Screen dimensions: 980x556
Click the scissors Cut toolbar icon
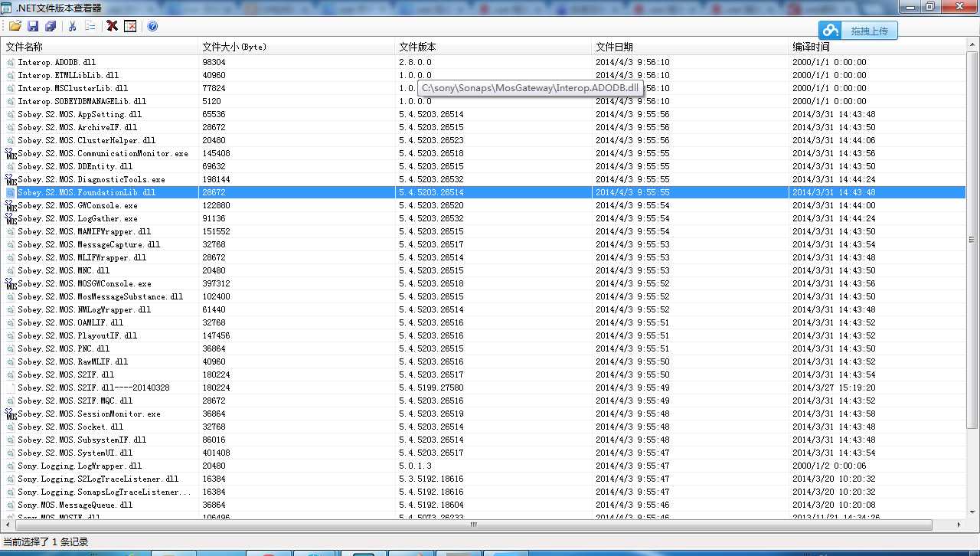tap(72, 26)
